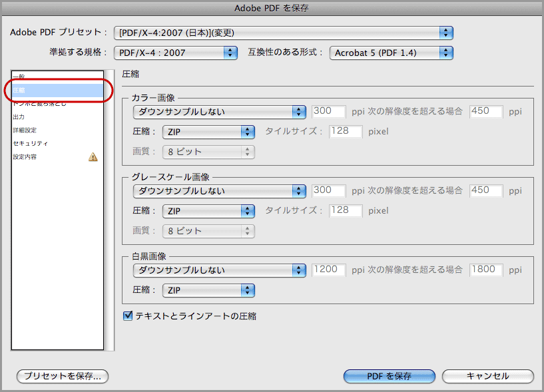
Task: Open カラー画像 画質 8 ビット dropdown
Action: click(208, 152)
